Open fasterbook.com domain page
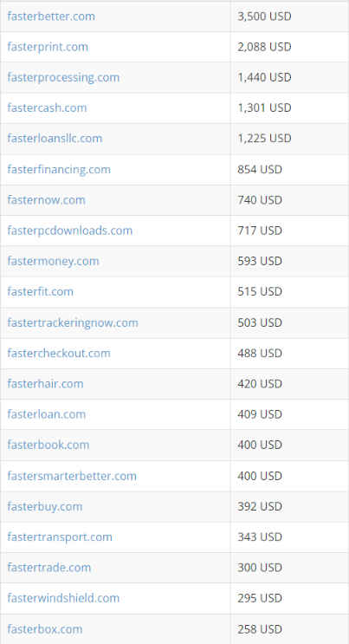Image resolution: width=349 pixels, height=644 pixels. point(48,445)
